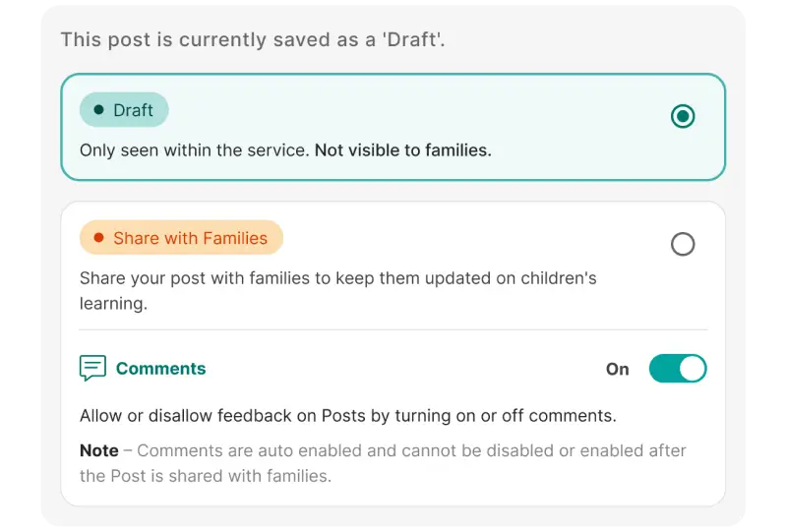Image resolution: width=787 pixels, height=532 pixels.
Task: Click 'Only seen within the service.' text
Action: (194, 150)
